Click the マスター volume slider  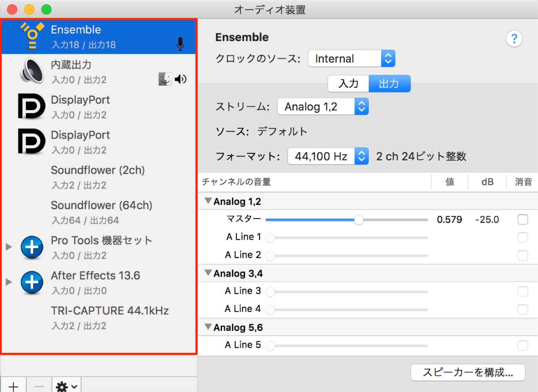[347, 220]
